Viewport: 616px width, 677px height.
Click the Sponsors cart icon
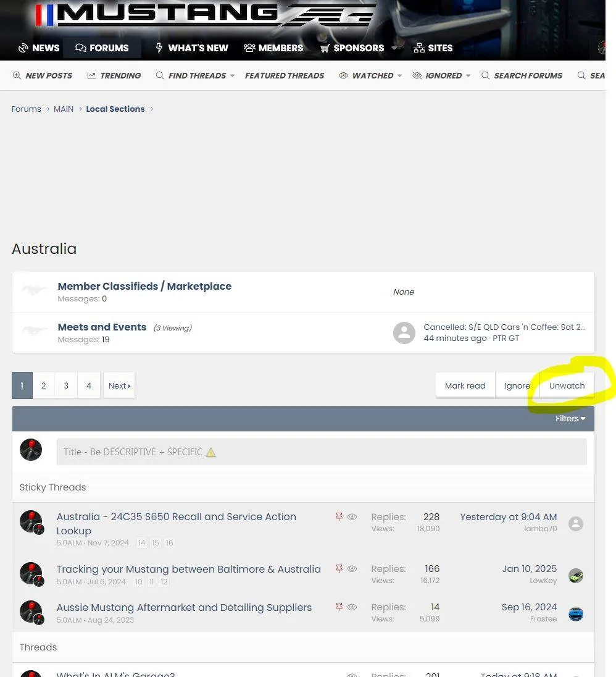(x=325, y=48)
